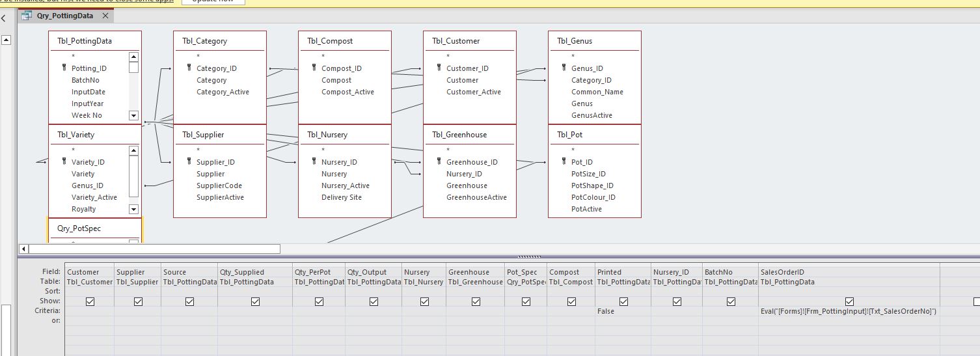Click the Genus_ID primary key icon
The width and height of the screenshot is (980, 356).
tap(564, 68)
